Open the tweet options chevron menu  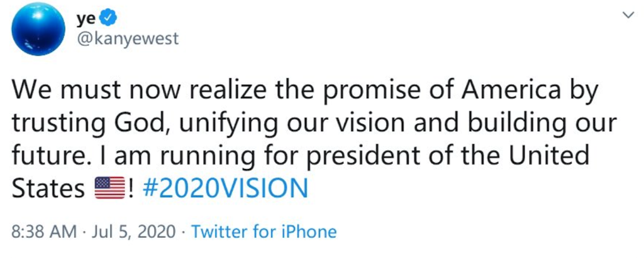627,15
